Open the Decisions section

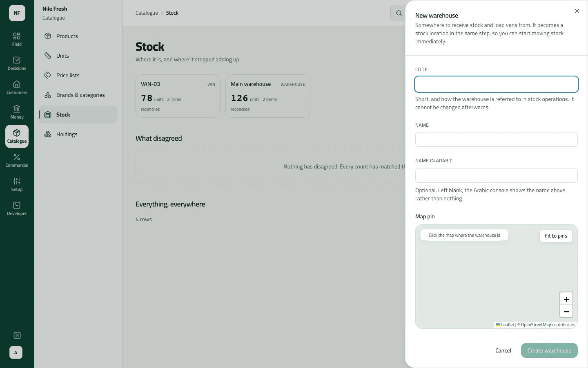pyautogui.click(x=17, y=63)
